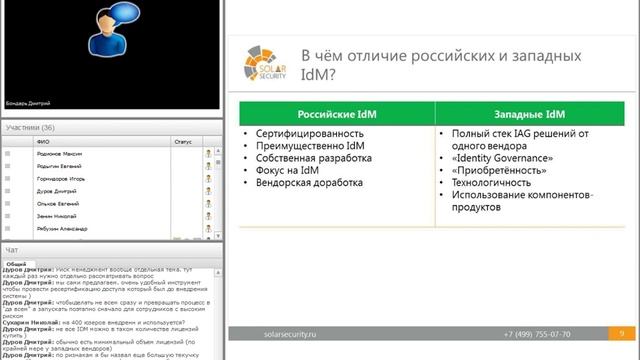Click the user icon in Дуров Дмитрий row

point(209,191)
